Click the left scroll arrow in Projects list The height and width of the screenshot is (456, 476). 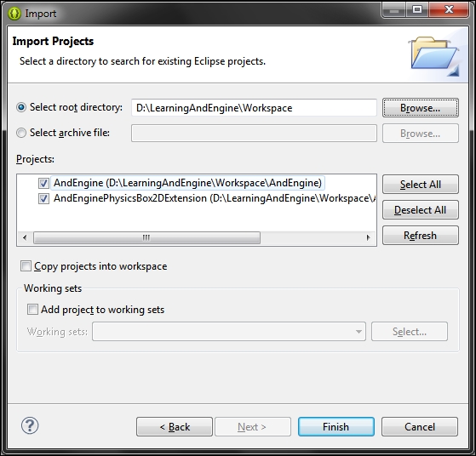point(25,237)
